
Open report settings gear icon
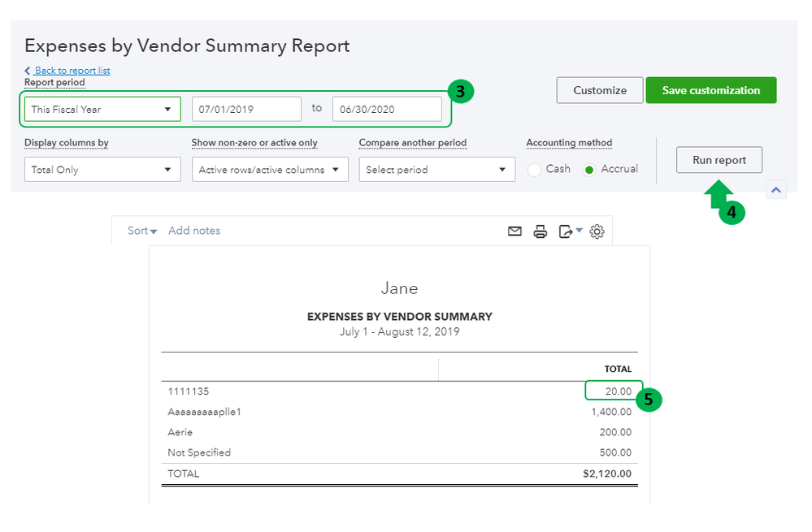[597, 231]
